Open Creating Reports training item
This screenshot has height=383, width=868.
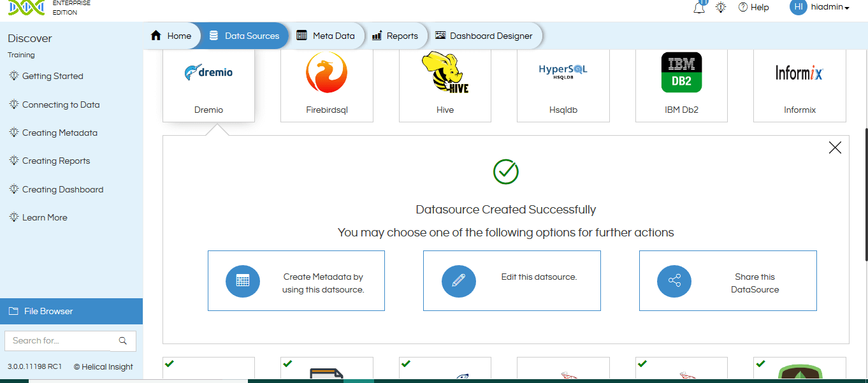pyautogui.click(x=56, y=161)
